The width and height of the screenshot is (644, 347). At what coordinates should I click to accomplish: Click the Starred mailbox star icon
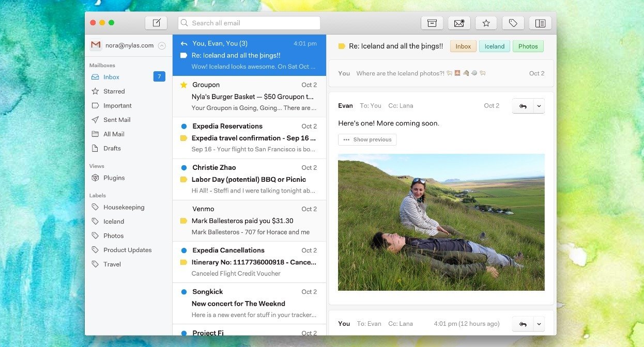click(95, 91)
